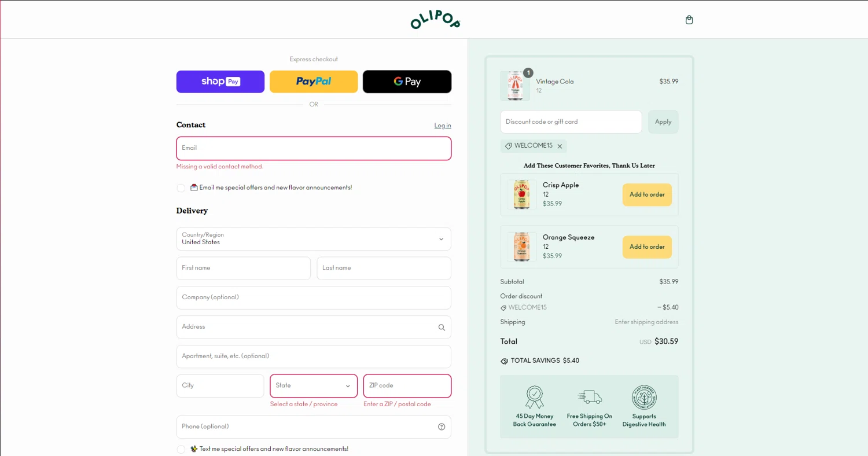Add Orange Squeeze to the order
The width and height of the screenshot is (868, 456).
tap(647, 247)
